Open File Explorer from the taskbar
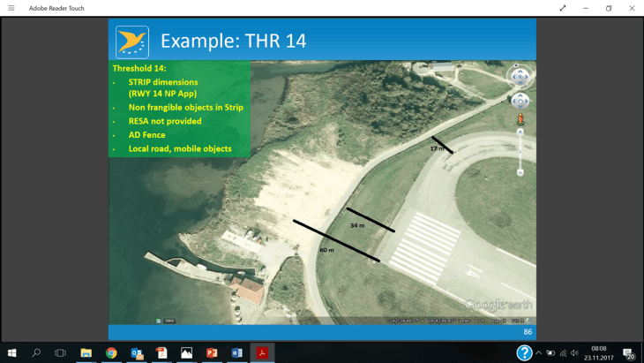This screenshot has width=644, height=363. click(x=86, y=353)
